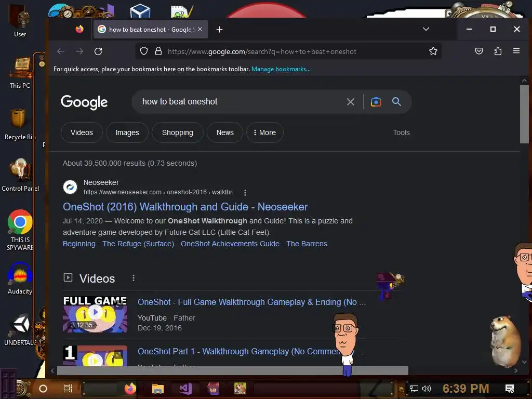Image resolution: width=532 pixels, height=399 pixels.
Task: Go forward to the next page
Action: [x=79, y=51]
